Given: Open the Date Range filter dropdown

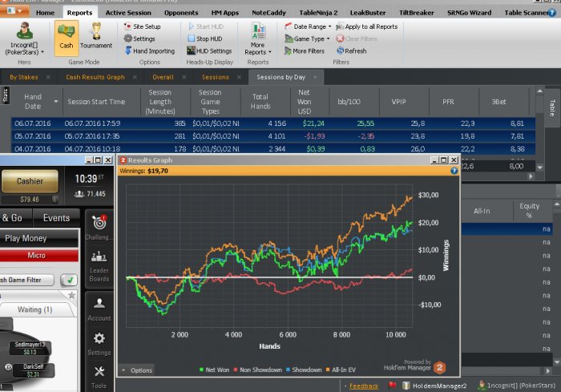Looking at the screenshot, I should tap(308, 26).
